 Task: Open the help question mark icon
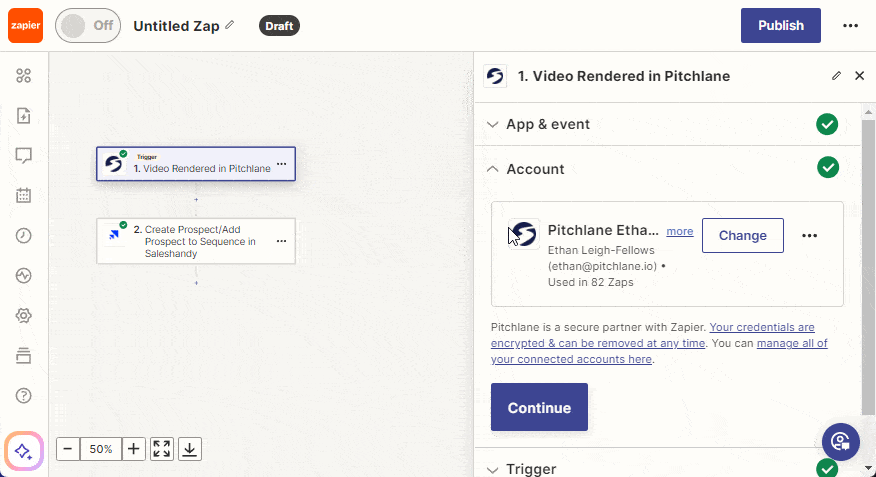tap(23, 395)
